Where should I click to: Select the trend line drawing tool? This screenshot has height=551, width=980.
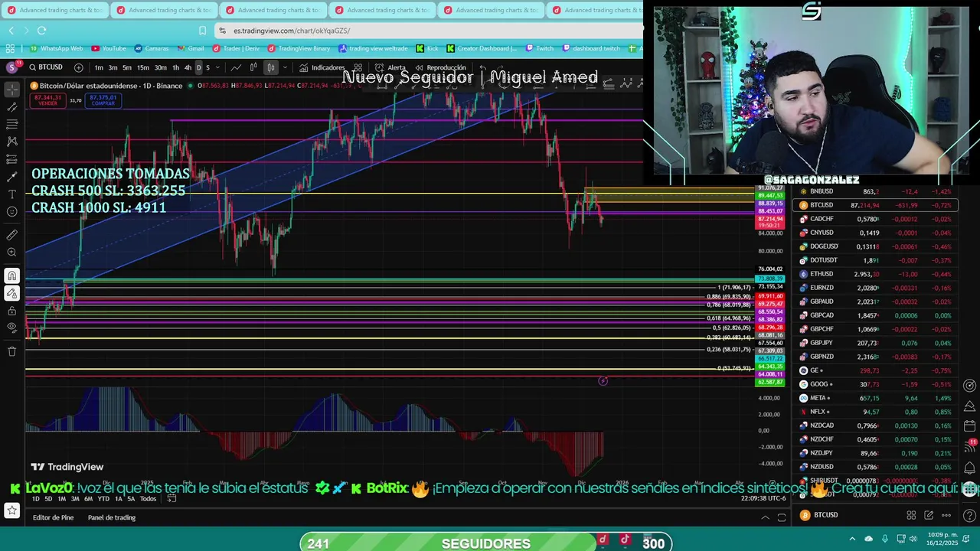[11, 107]
